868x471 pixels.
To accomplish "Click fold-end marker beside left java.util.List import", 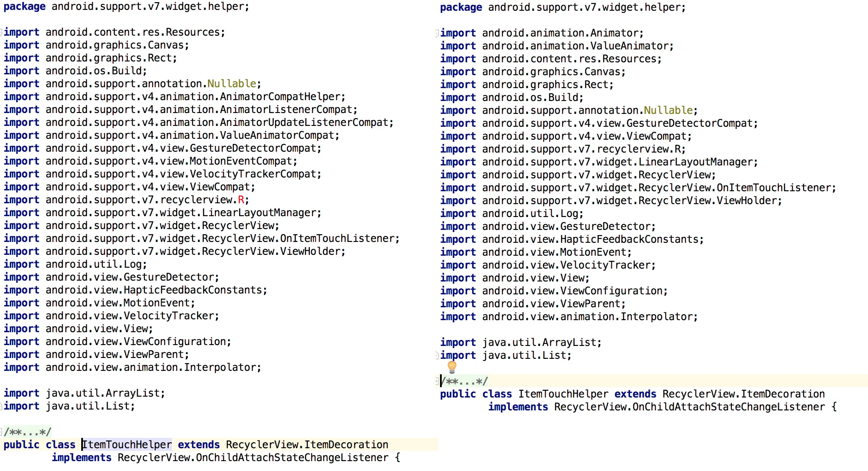I will 1,406.
